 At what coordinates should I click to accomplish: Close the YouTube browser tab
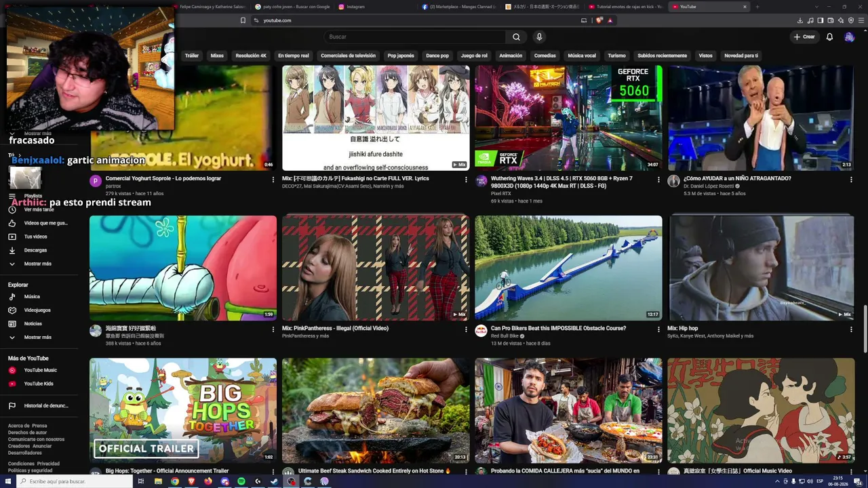745,7
